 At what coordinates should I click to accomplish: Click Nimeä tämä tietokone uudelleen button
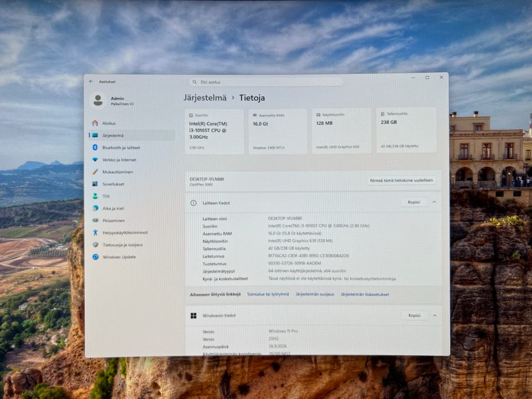(x=401, y=181)
